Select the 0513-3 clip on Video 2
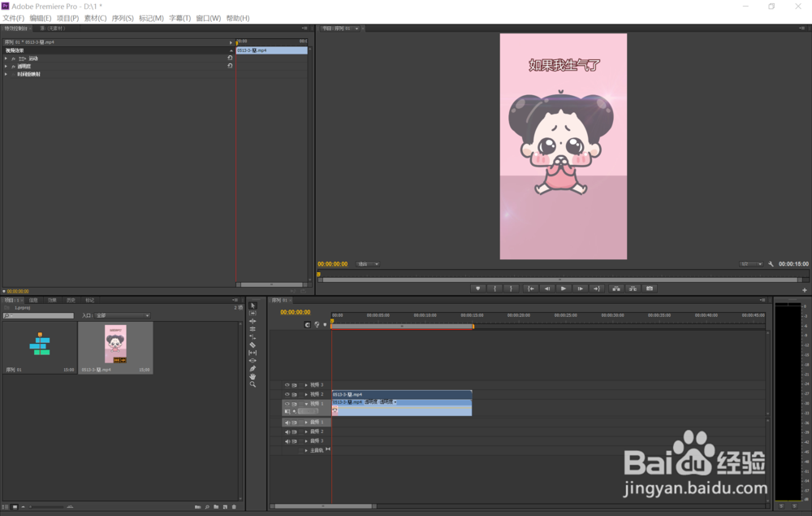Screen dimensions: 812x516 (x=401, y=394)
